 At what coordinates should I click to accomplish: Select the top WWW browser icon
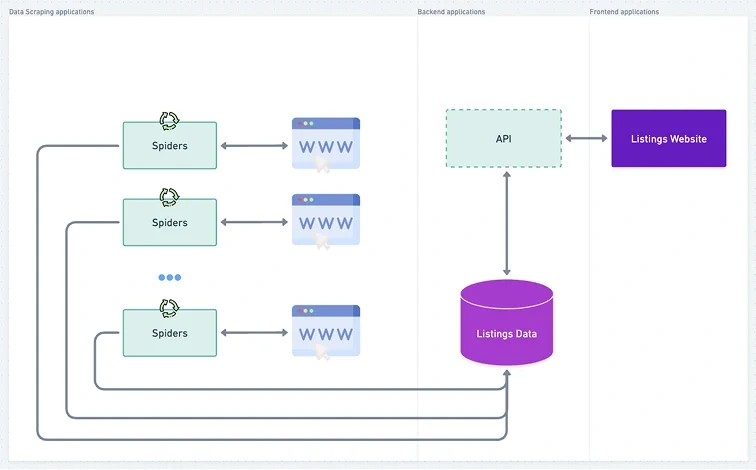click(326, 144)
